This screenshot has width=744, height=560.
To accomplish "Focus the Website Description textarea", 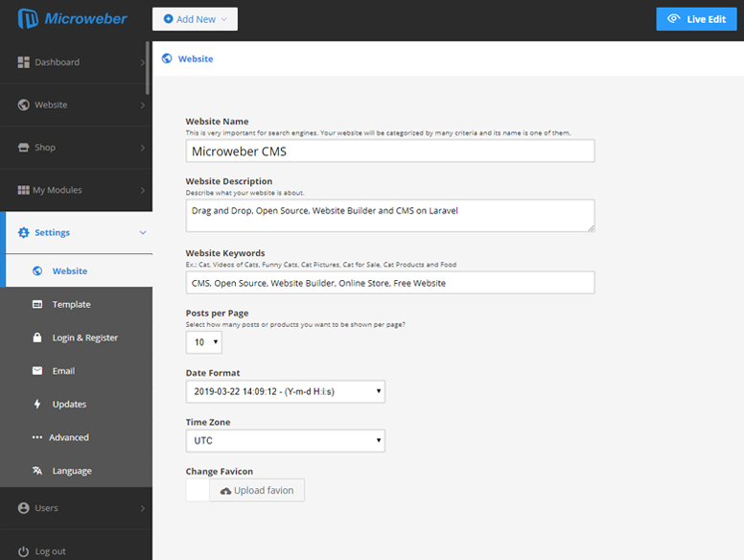I will point(390,216).
